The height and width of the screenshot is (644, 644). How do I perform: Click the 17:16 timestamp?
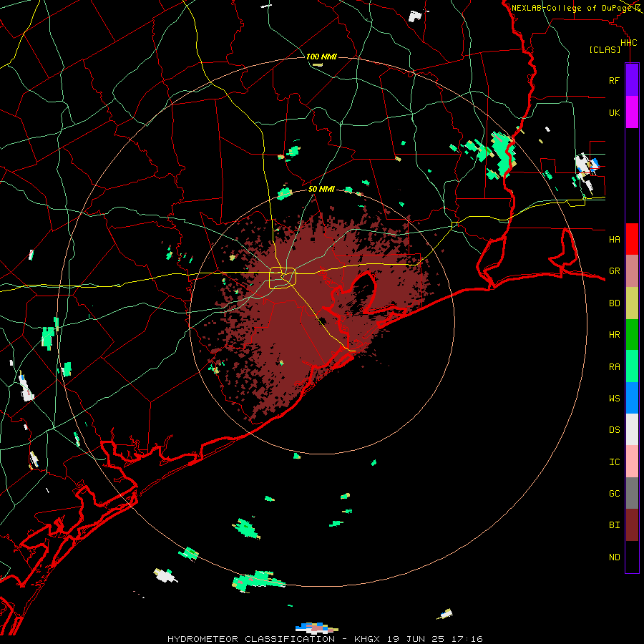[x=467, y=639]
